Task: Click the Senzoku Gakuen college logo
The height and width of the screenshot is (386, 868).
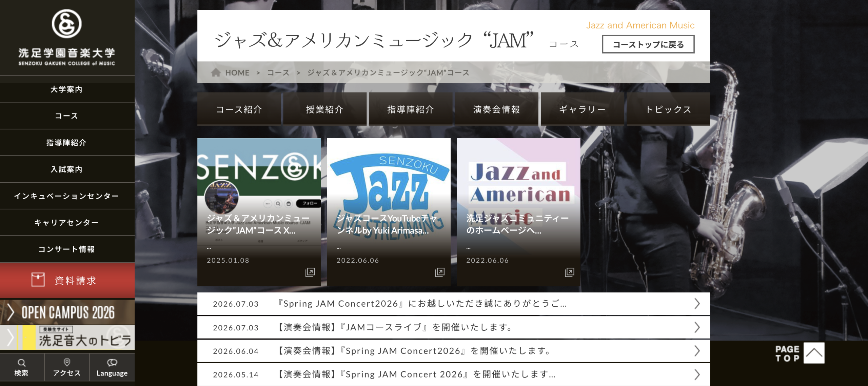Action: [x=67, y=37]
